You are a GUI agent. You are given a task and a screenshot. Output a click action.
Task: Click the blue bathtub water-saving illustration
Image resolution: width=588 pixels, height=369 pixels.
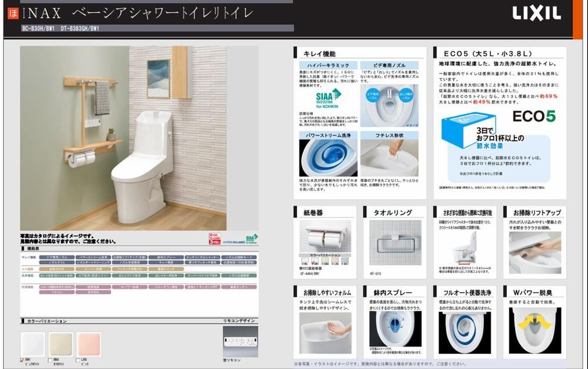469,130
